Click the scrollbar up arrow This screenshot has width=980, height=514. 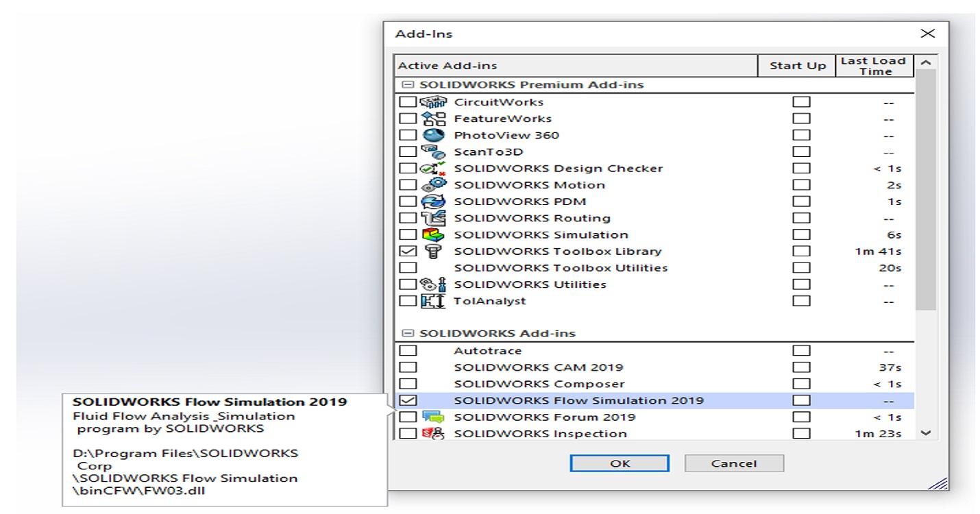click(x=927, y=63)
